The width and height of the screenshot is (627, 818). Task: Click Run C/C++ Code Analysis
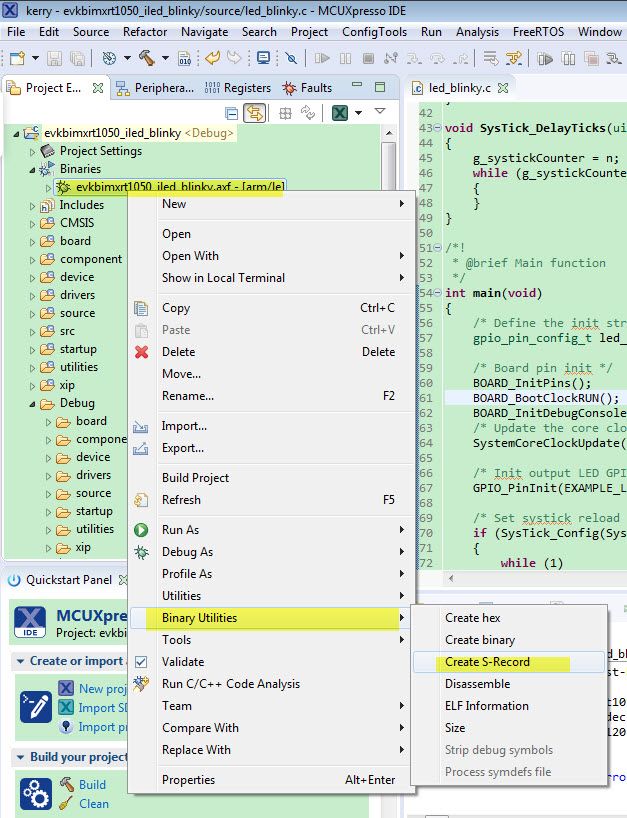click(270, 684)
